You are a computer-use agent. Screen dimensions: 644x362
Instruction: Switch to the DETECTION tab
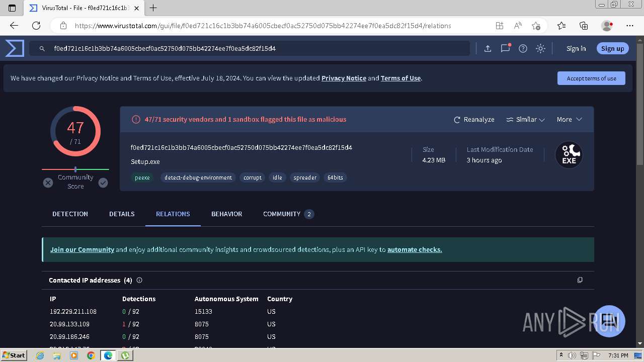70,214
